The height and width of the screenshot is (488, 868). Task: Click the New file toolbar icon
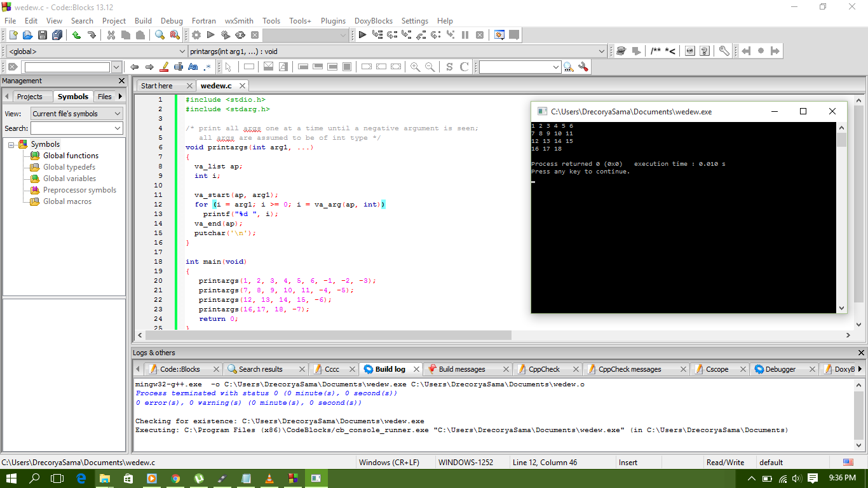[13, 35]
